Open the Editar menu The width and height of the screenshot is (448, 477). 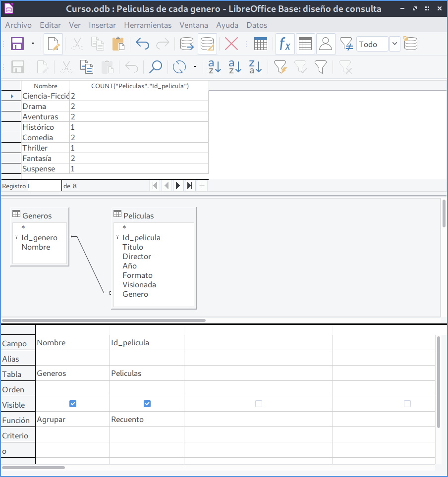pyautogui.click(x=50, y=25)
